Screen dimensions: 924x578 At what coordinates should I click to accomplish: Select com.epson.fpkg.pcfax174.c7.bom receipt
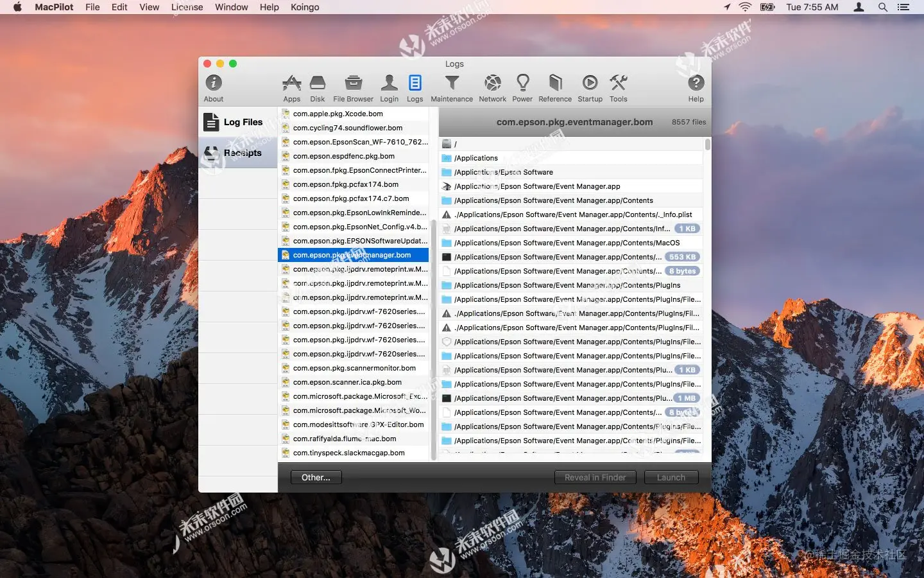(x=354, y=198)
